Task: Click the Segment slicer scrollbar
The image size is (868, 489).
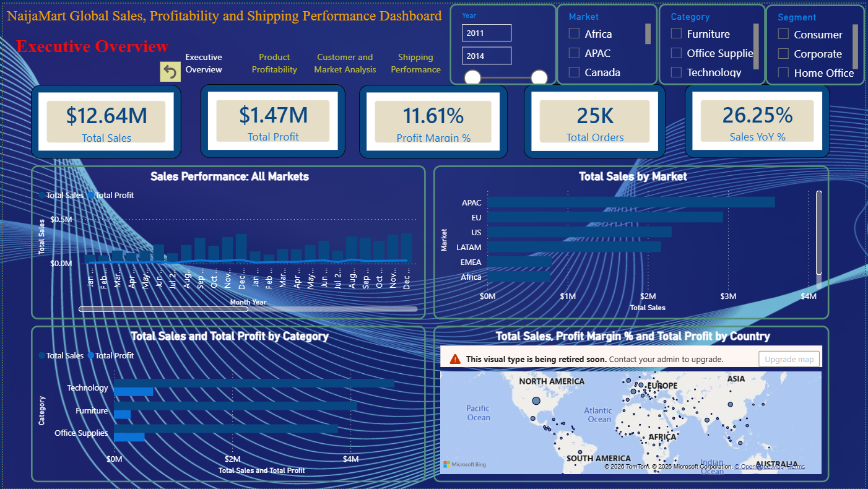Action: pos(855,46)
